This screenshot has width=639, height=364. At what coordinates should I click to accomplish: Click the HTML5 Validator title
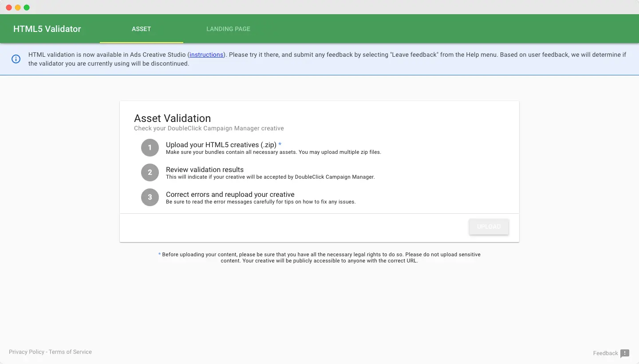47,28
